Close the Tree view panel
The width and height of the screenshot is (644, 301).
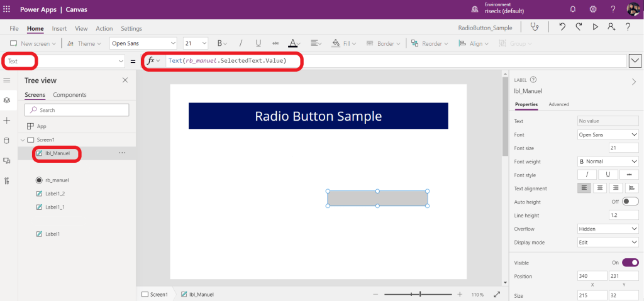[x=125, y=80]
